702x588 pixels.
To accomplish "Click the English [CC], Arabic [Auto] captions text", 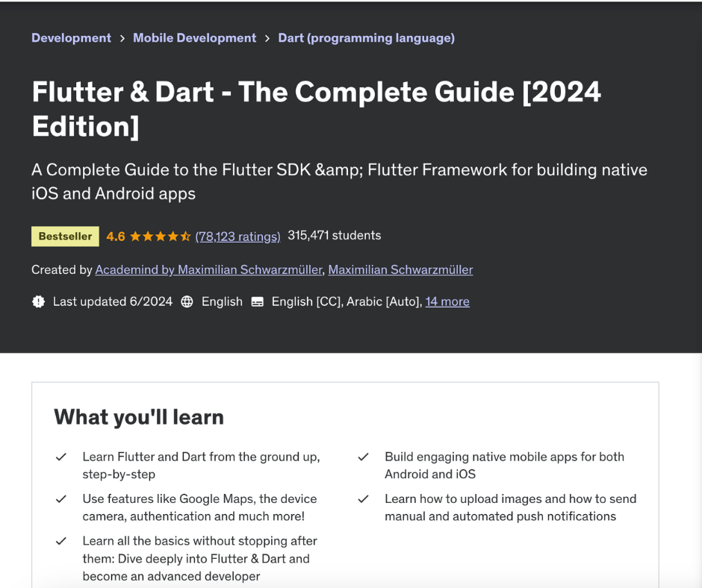I will (347, 301).
